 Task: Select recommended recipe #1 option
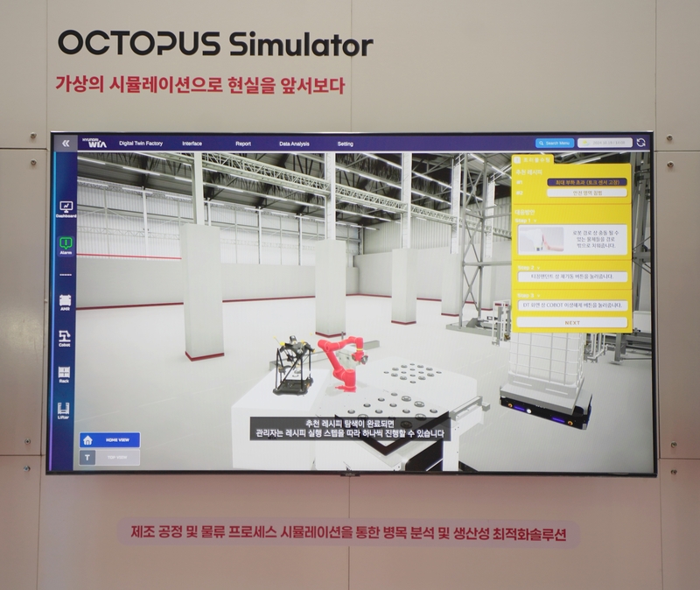pyautogui.click(x=584, y=181)
